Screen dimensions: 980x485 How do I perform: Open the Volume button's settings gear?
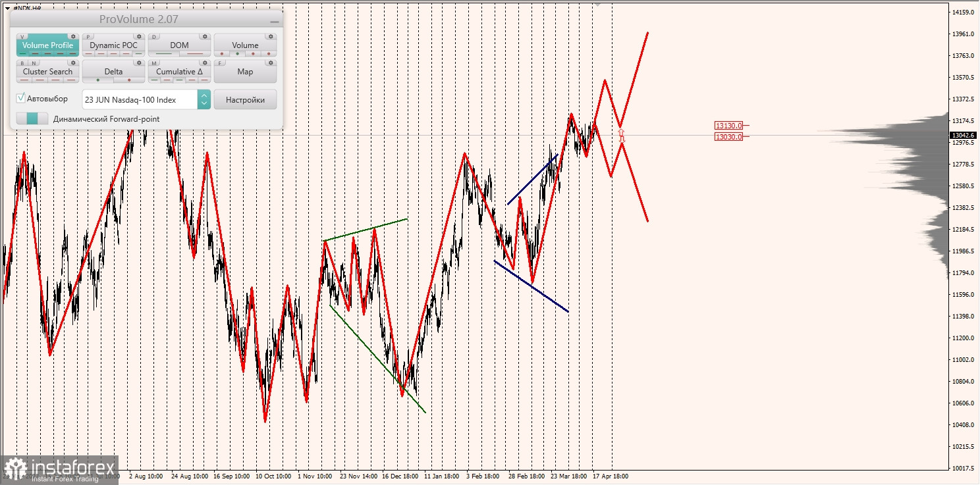point(271,36)
